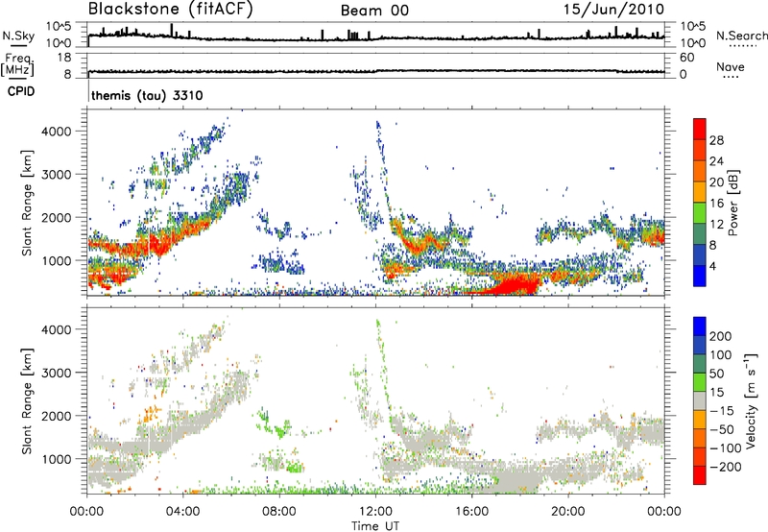Click 'Slant Range [km]' label of power panel
Viewport: 768px width, 532px height.
click(x=28, y=203)
